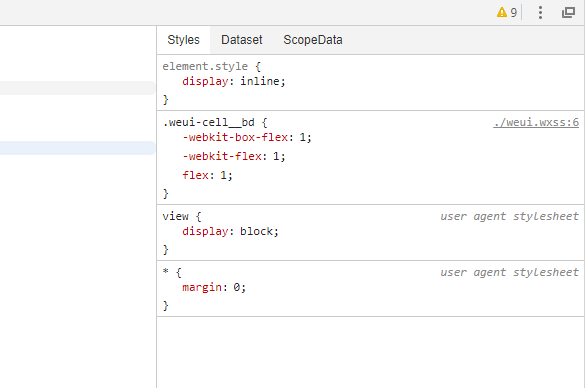Open the three-dot more options menu

[x=540, y=13]
